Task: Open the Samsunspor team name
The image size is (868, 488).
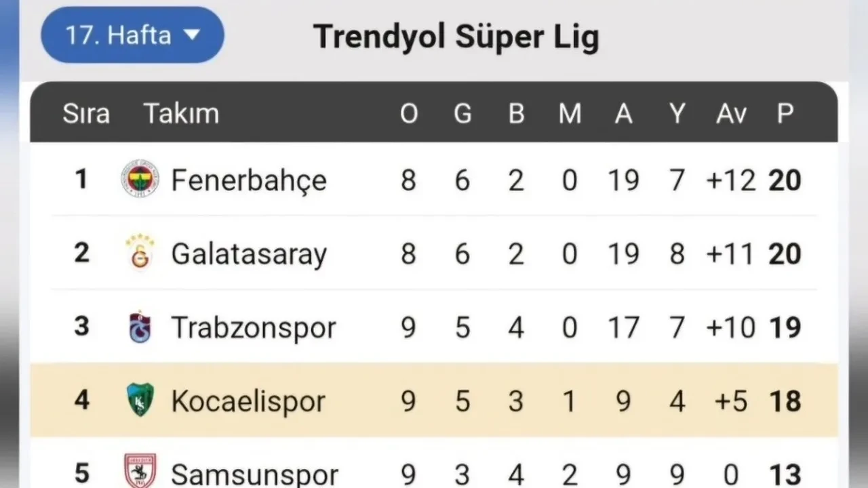Action: [x=254, y=474]
